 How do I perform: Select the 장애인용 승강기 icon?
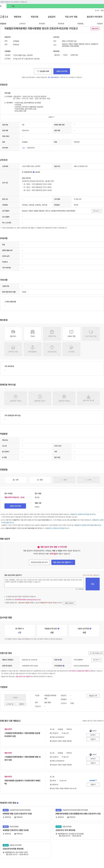point(40,398)
